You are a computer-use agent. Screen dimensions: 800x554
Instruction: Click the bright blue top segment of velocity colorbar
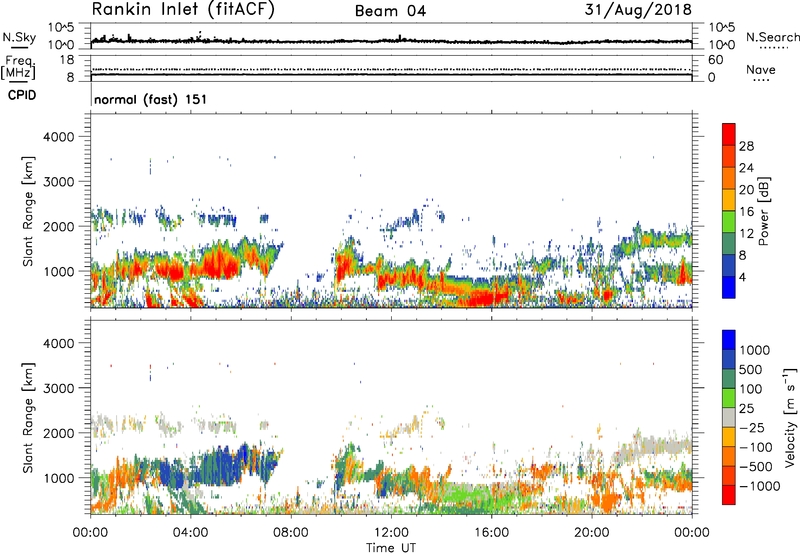[x=729, y=340]
